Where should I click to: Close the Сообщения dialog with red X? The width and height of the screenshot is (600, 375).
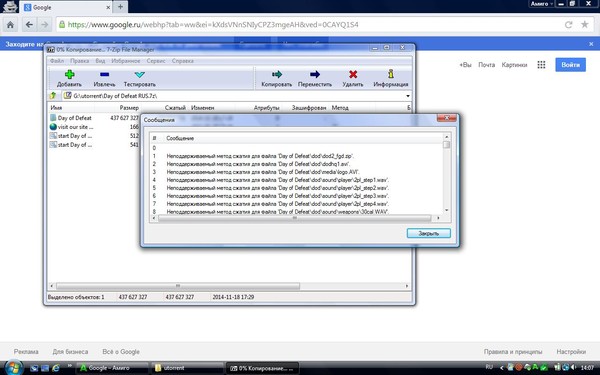point(446,118)
